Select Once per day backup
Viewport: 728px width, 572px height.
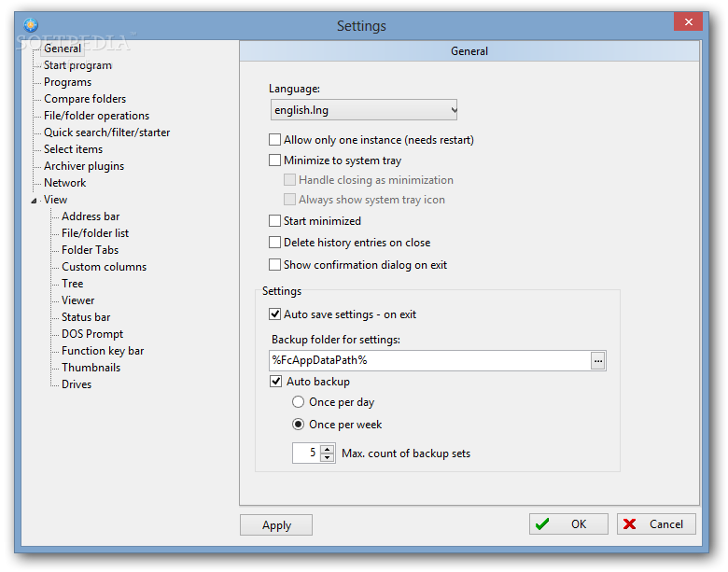coord(298,402)
